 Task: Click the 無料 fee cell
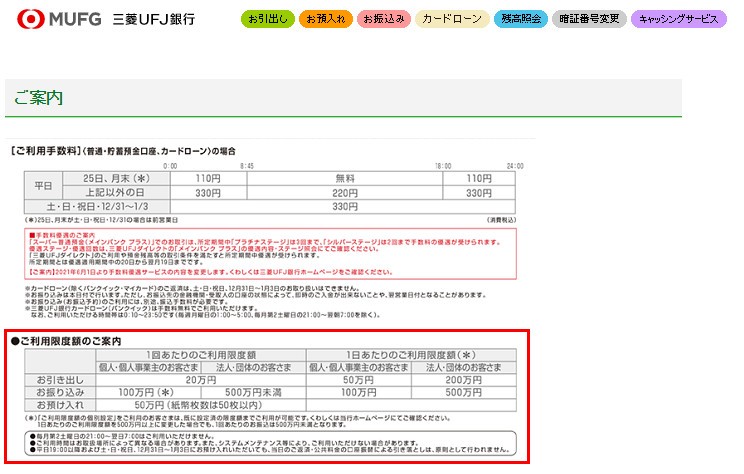point(345,178)
